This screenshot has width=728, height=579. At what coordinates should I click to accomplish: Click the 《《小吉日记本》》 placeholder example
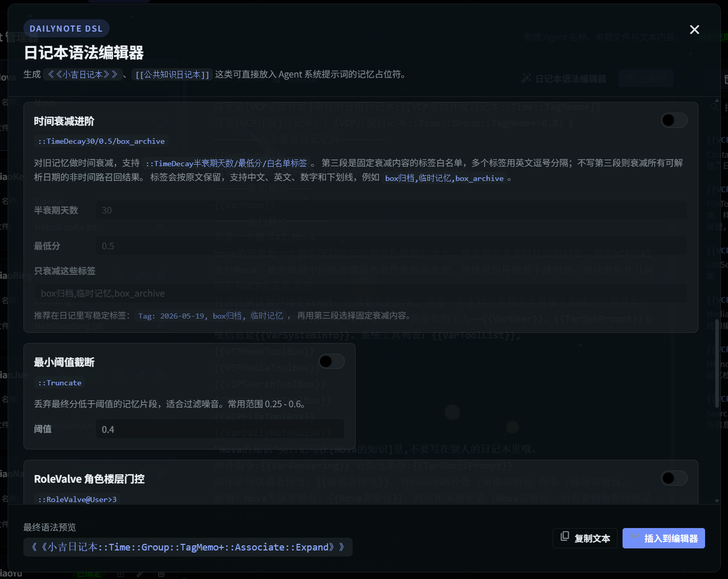[x=83, y=74]
